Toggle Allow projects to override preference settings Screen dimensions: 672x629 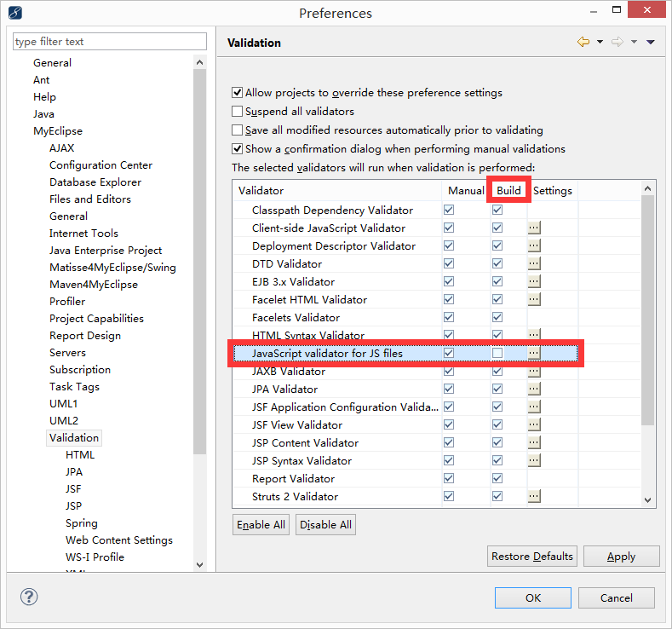(237, 93)
